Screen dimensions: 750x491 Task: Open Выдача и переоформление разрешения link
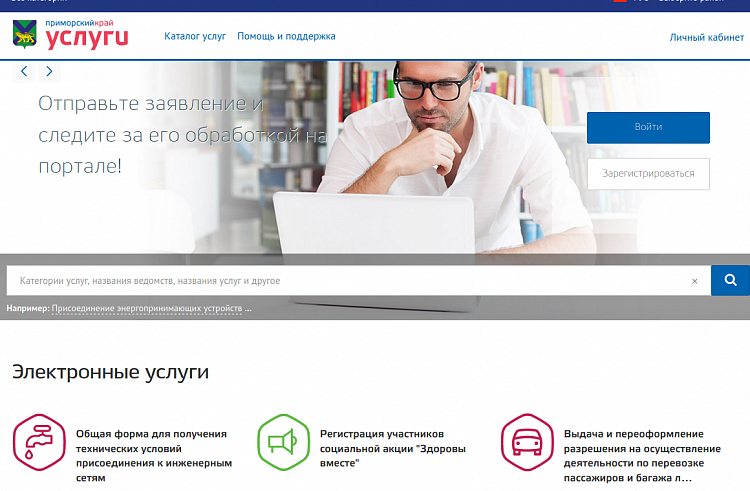coord(642,456)
